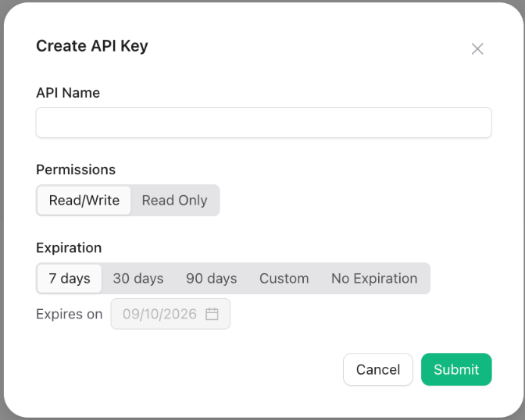Submit the new API key
Viewport: 525px width, 420px height.
pyautogui.click(x=456, y=369)
